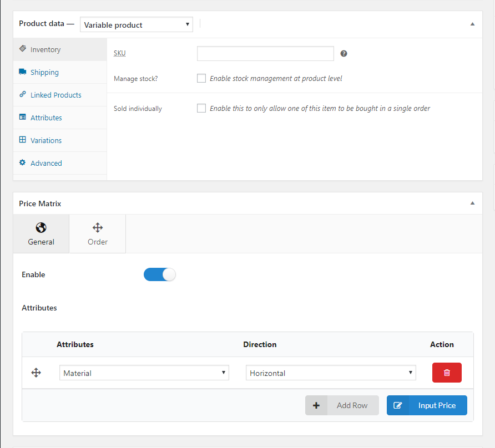495x448 pixels.
Task: Click the truck icon next to Shipping
Action: coord(23,72)
